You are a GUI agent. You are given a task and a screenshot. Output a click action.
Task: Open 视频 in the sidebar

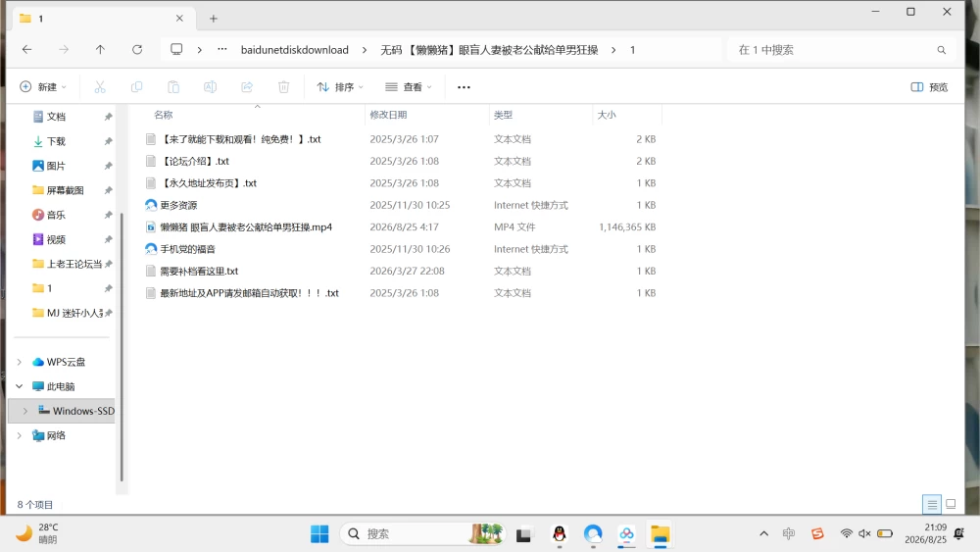pos(56,239)
